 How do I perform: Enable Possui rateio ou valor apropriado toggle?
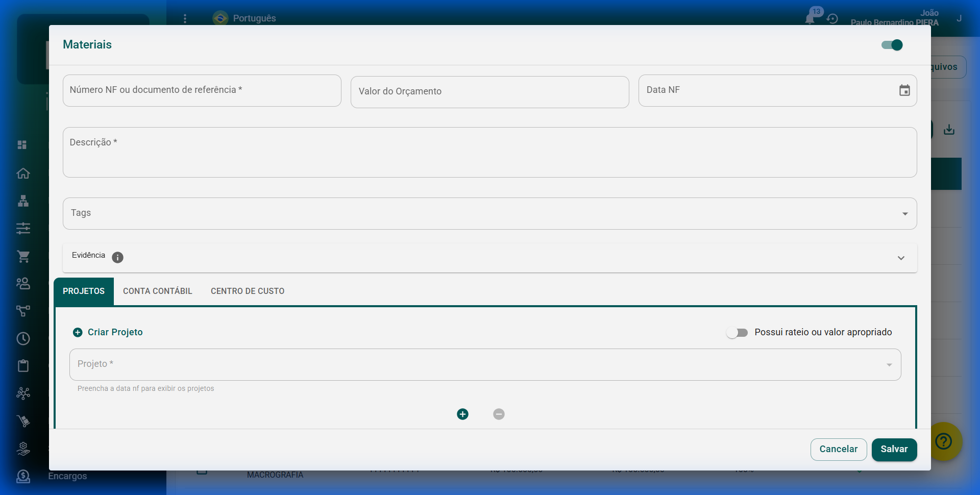pyautogui.click(x=737, y=333)
